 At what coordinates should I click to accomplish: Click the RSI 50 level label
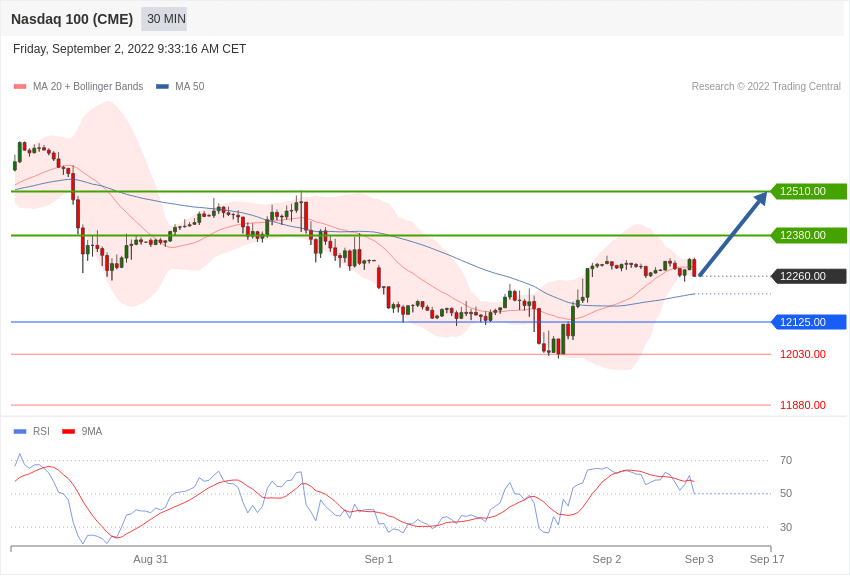[785, 494]
